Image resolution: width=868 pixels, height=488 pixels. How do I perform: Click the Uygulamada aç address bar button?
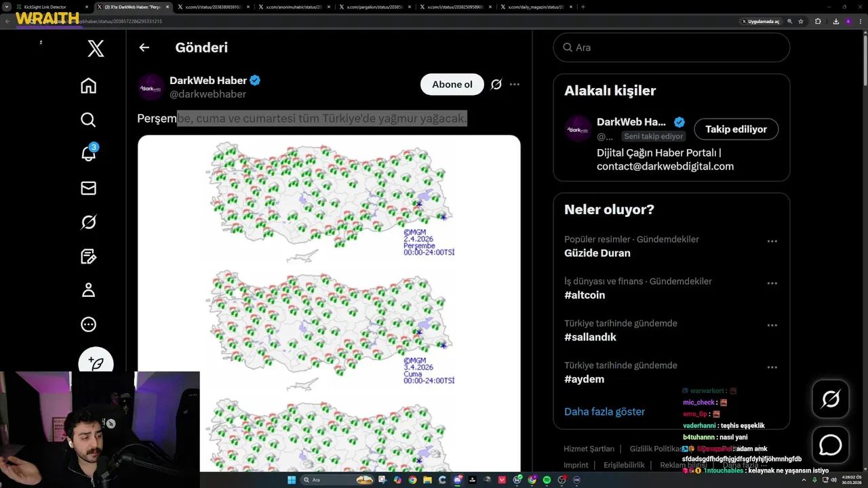pyautogui.click(x=761, y=22)
